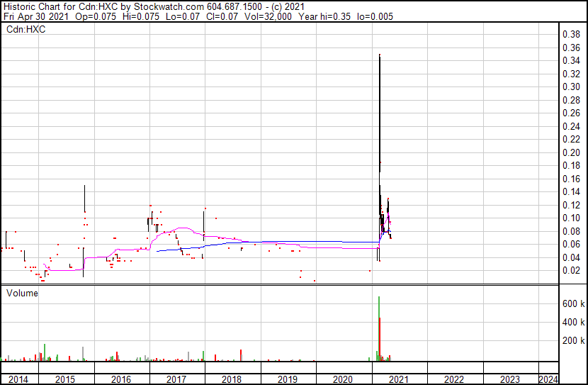Screen dimensions: 588x385
Task: Click the 0.06 price axis label
Action: click(571, 245)
